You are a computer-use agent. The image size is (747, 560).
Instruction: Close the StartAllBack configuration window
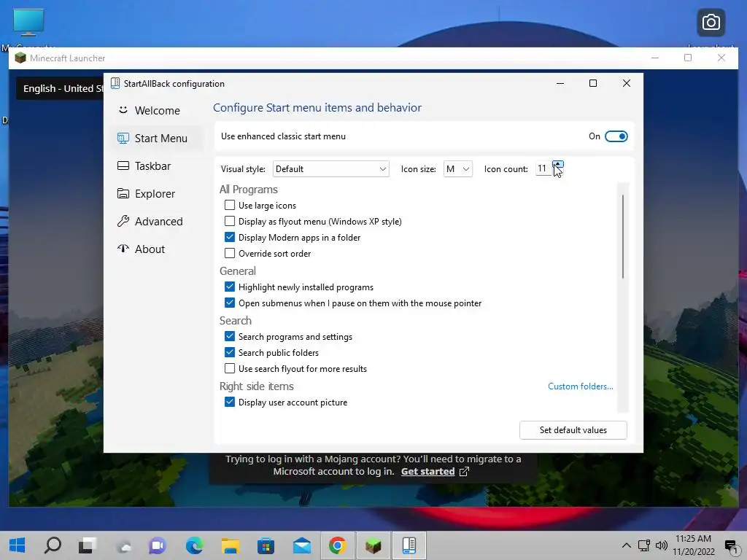click(627, 83)
